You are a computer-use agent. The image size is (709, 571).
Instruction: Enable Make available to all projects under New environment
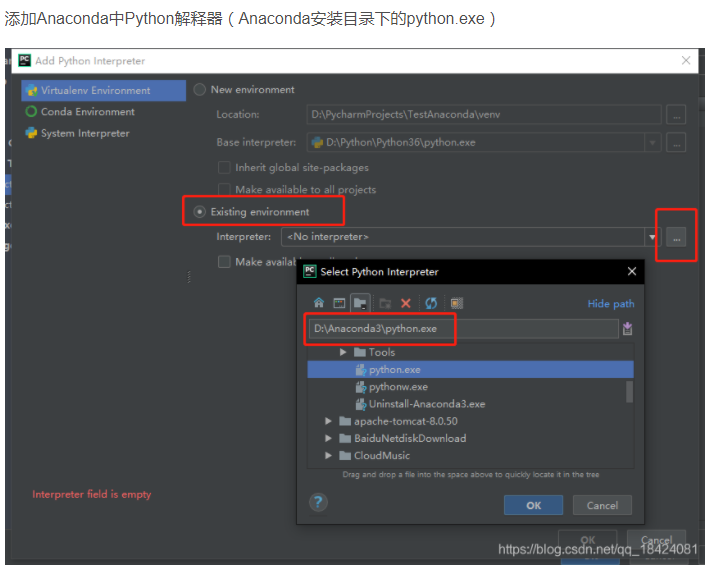tap(224, 189)
